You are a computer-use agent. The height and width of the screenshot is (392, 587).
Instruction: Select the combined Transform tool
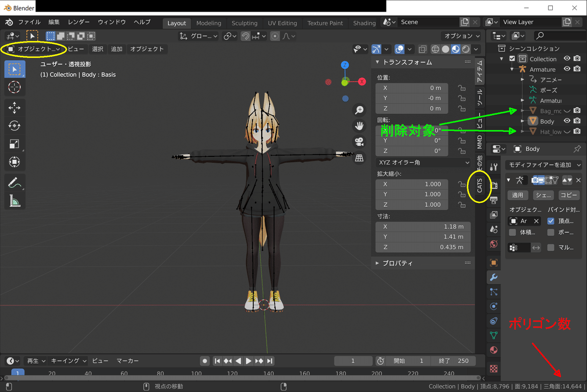coord(15,162)
